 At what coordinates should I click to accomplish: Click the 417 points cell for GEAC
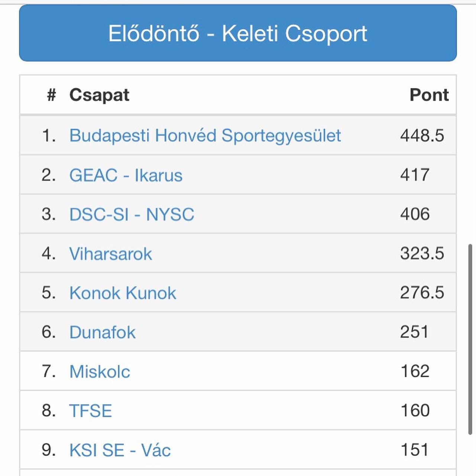[x=415, y=175]
